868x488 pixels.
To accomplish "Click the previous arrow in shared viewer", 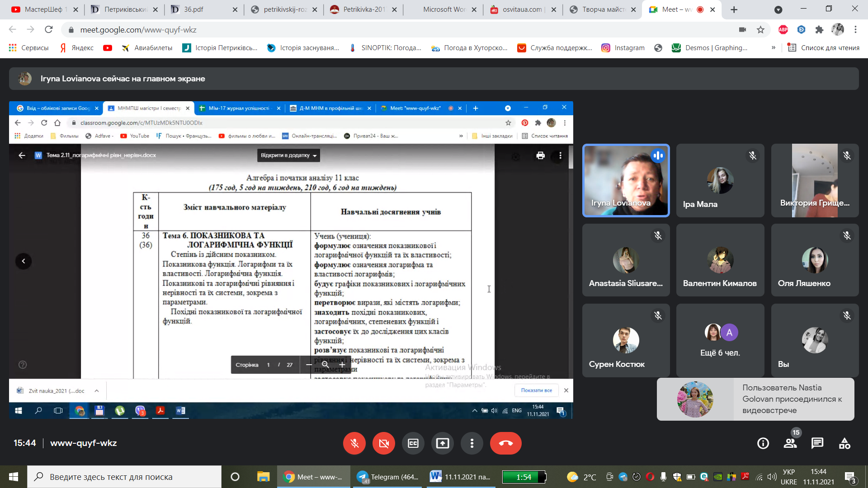I will pyautogui.click(x=24, y=261).
